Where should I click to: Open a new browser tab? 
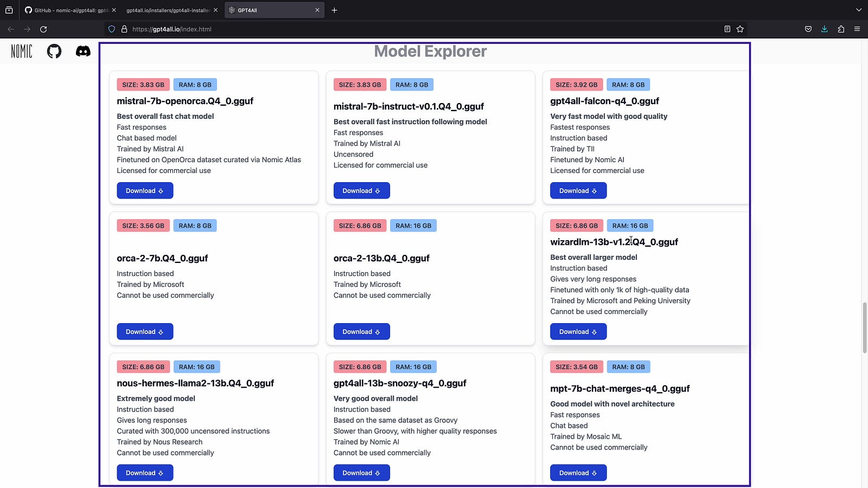334,10
